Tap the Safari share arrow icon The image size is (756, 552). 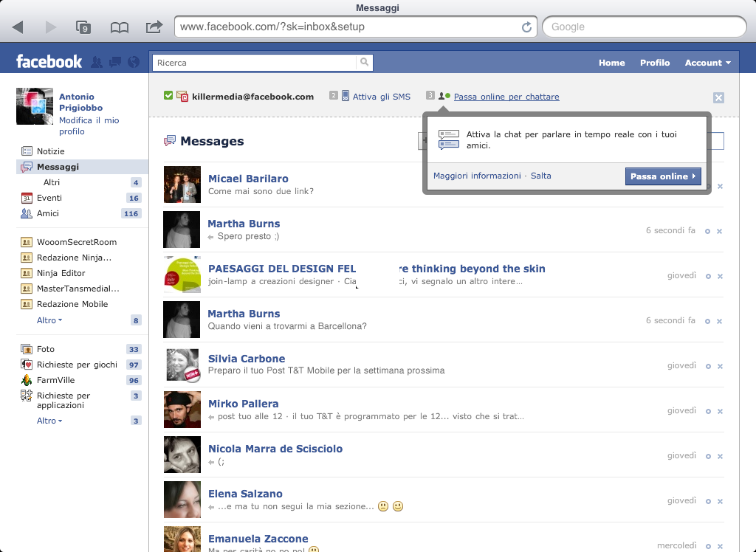[x=154, y=27]
